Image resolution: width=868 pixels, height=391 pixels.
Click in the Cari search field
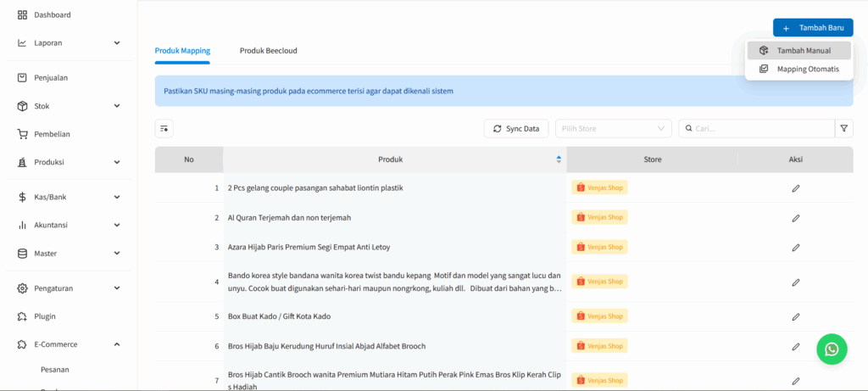click(757, 128)
